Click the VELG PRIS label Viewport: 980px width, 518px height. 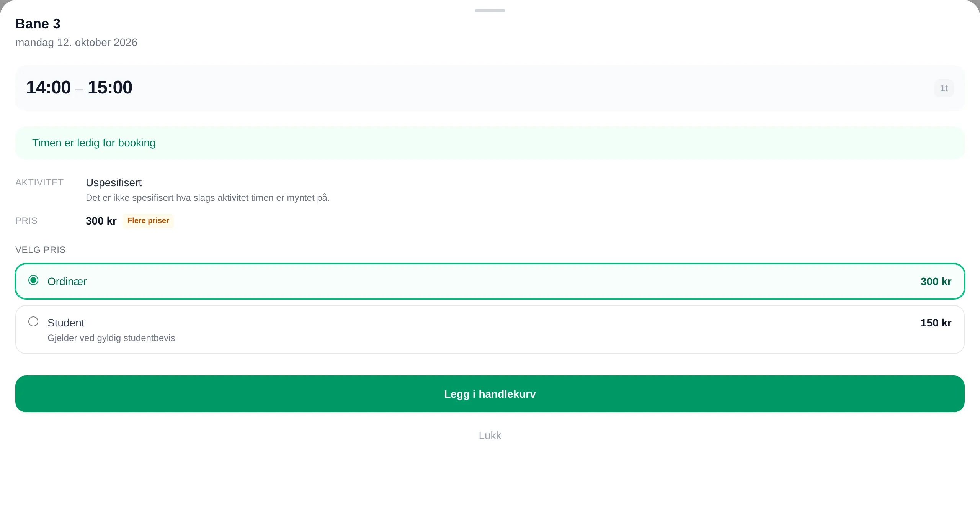click(x=41, y=250)
